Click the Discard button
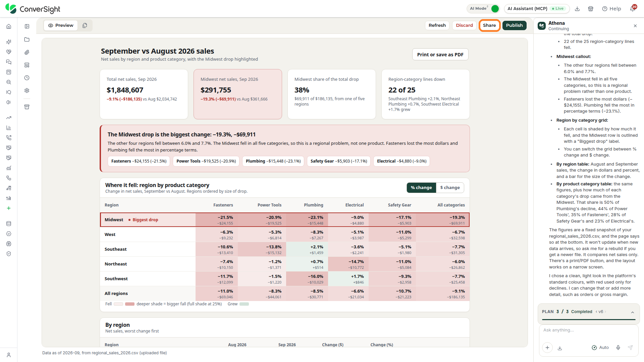The width and height of the screenshot is (644, 362). coord(464,25)
